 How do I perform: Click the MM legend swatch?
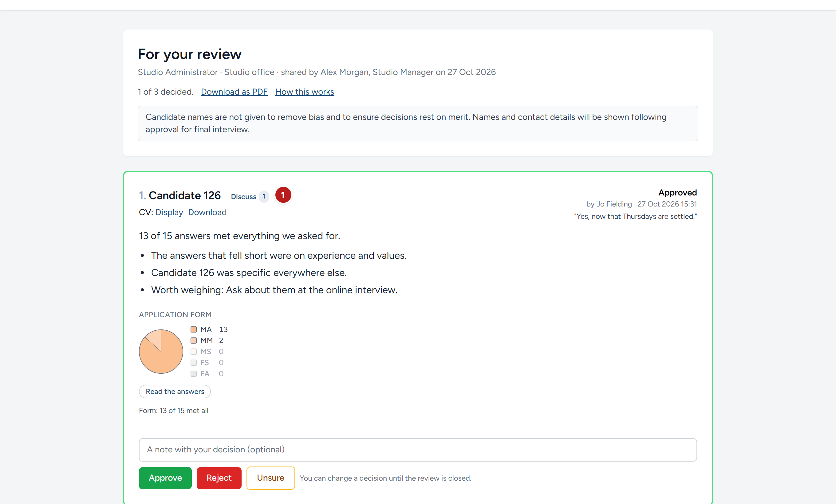point(193,340)
